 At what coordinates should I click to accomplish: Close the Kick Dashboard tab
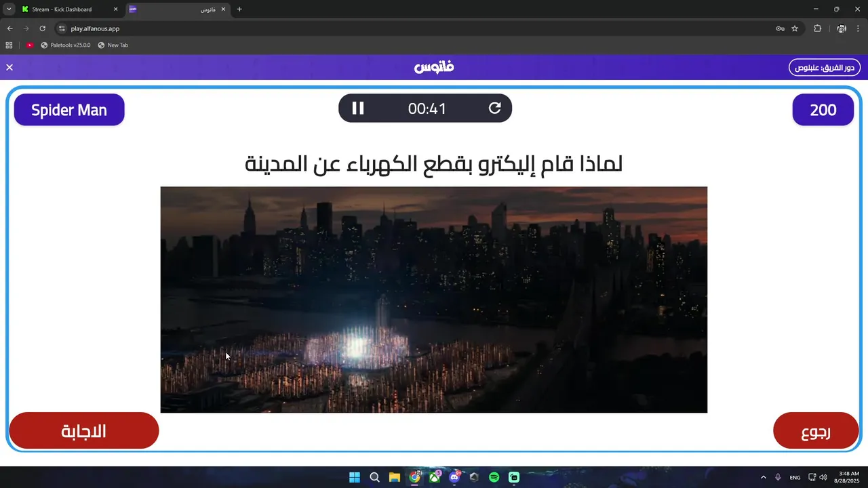pos(115,9)
